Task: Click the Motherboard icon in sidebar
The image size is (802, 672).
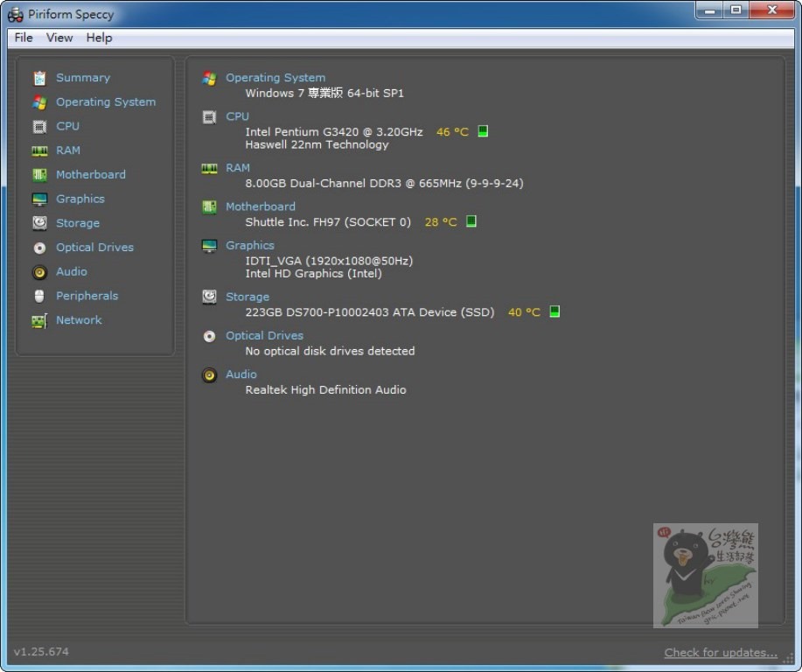Action: (39, 175)
